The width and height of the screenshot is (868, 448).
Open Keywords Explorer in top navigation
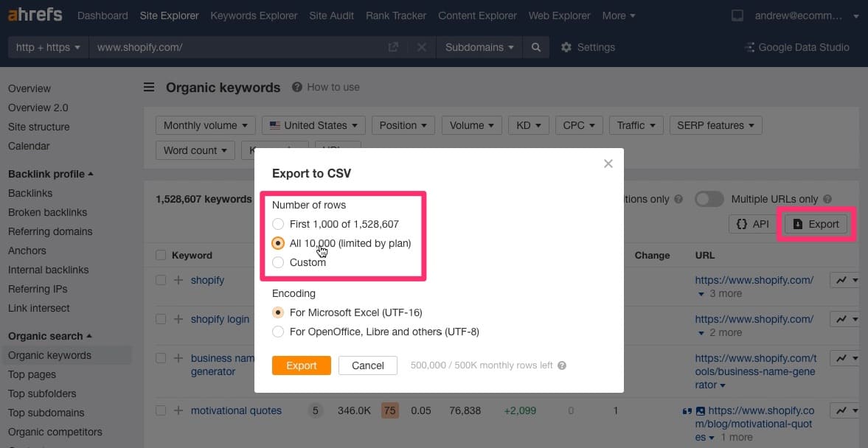(254, 16)
